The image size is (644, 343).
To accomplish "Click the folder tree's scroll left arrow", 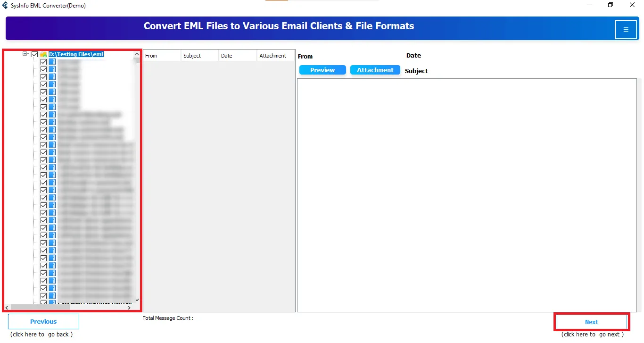I will 7,308.
